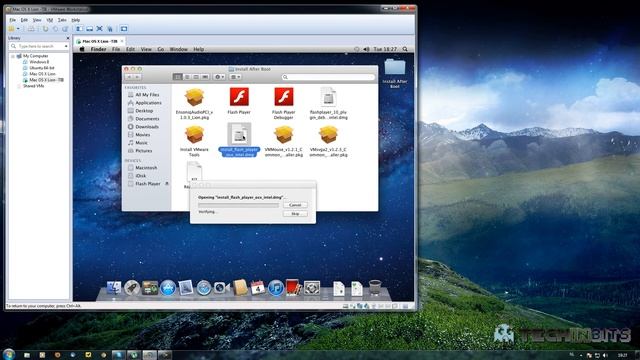Open Mail stamp icon in dock
The image size is (640, 360).
pos(186,288)
